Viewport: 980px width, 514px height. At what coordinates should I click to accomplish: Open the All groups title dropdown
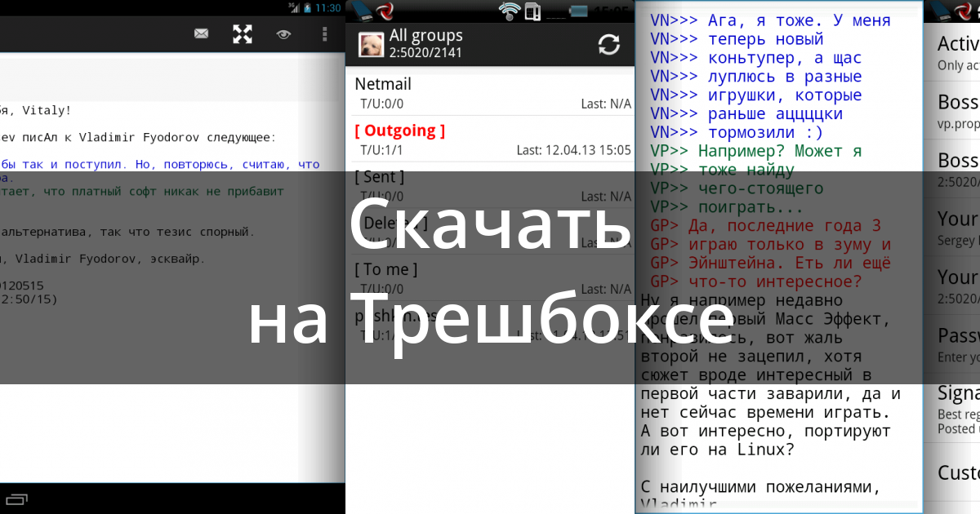click(x=425, y=35)
